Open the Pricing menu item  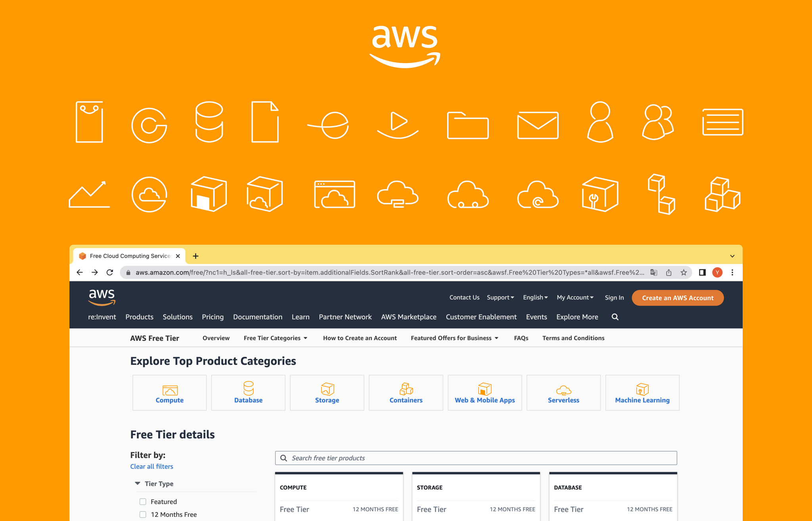coord(213,317)
